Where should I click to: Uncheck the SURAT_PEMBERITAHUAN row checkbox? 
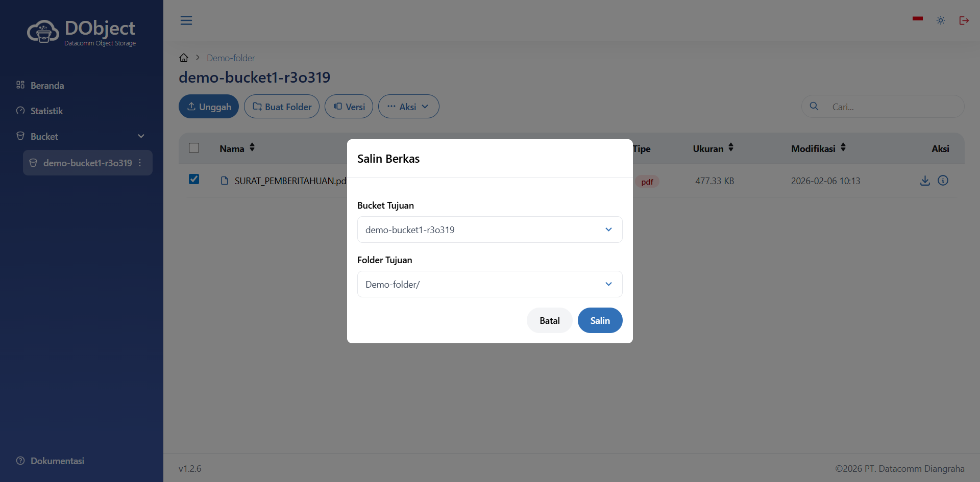click(x=194, y=179)
